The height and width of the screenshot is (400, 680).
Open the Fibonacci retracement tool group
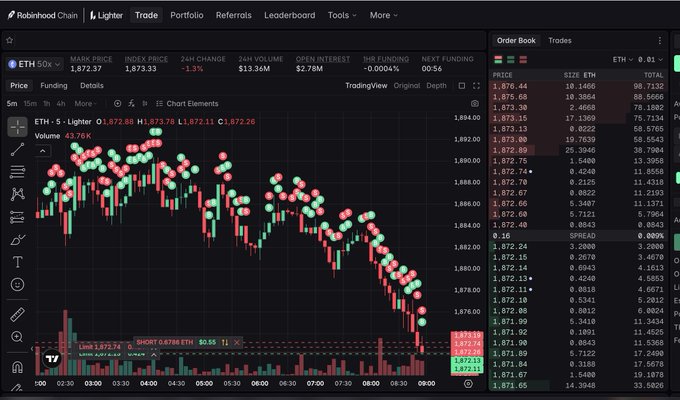[17, 172]
